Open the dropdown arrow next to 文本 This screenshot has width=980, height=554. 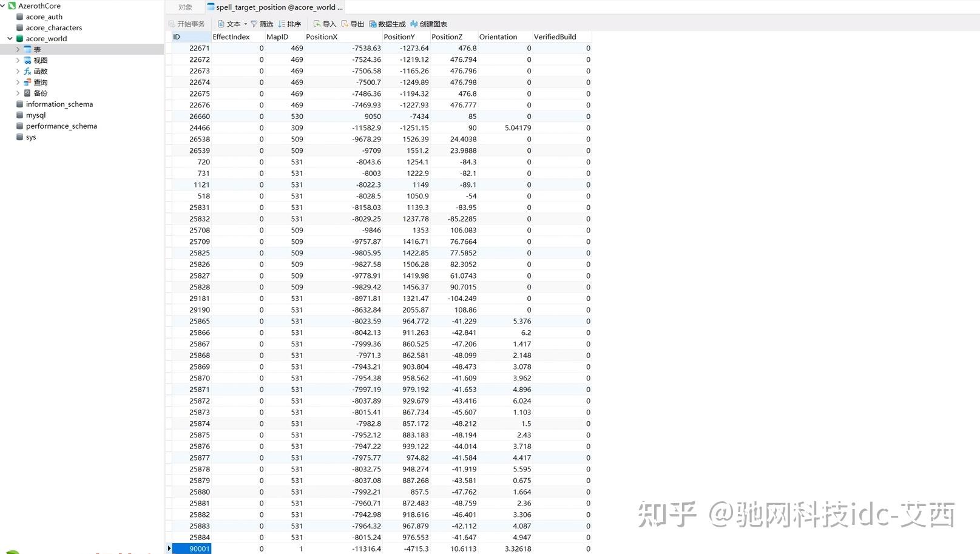246,24
